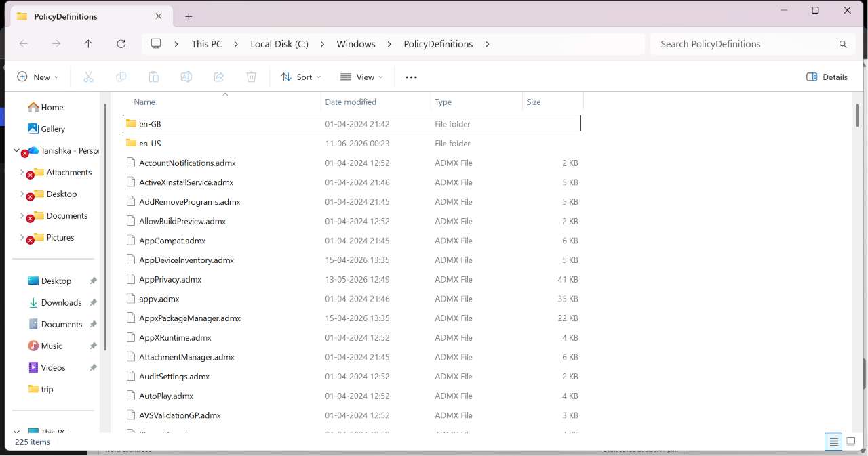868x456 pixels.
Task: Click This PC breadcrumb
Action: pos(207,44)
